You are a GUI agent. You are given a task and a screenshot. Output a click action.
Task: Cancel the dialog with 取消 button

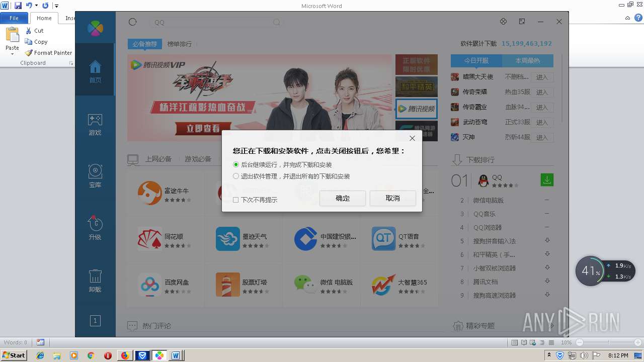click(393, 198)
